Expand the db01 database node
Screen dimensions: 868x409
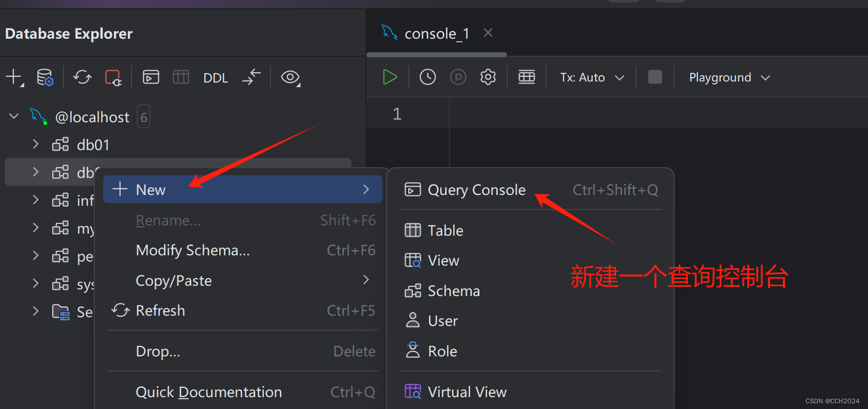pos(35,144)
